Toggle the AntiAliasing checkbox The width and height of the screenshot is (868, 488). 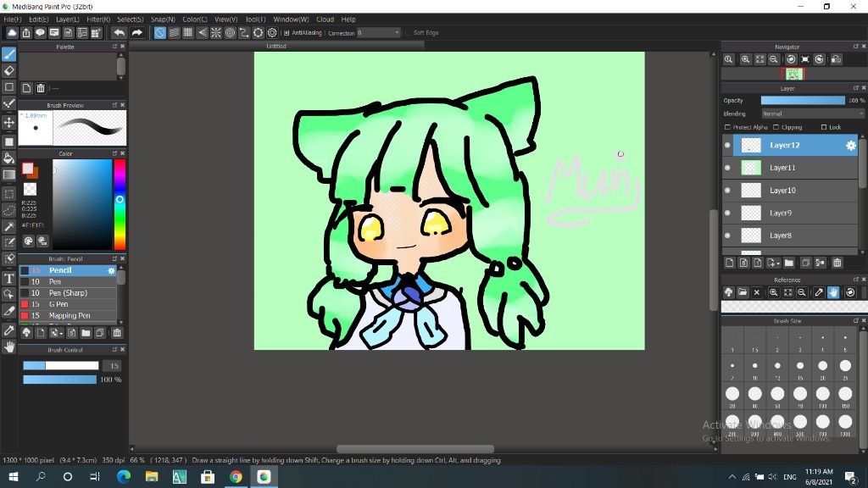pyautogui.click(x=287, y=33)
